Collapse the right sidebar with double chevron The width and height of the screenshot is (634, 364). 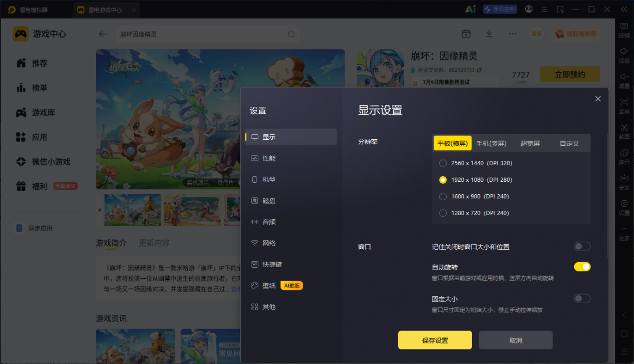(624, 9)
